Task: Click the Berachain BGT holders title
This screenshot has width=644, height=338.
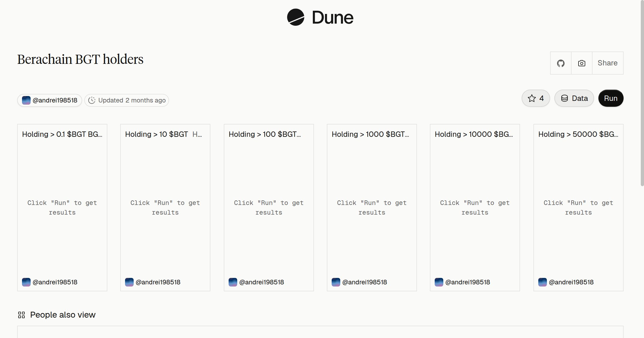Action: (80, 59)
